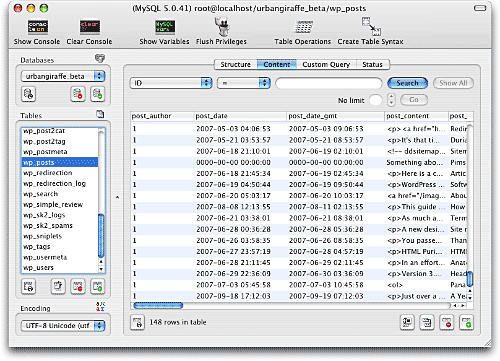Open Show Console toolbar icon
500x361 pixels.
pyautogui.click(x=37, y=27)
